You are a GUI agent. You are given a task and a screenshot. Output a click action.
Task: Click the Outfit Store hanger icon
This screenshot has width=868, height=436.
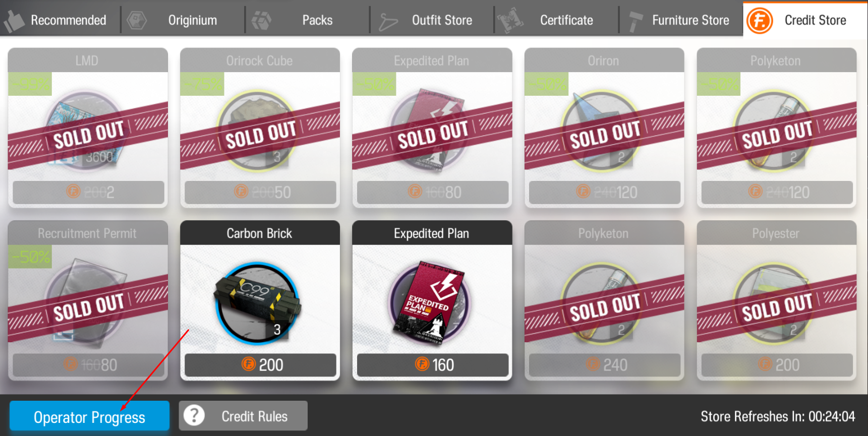(388, 21)
